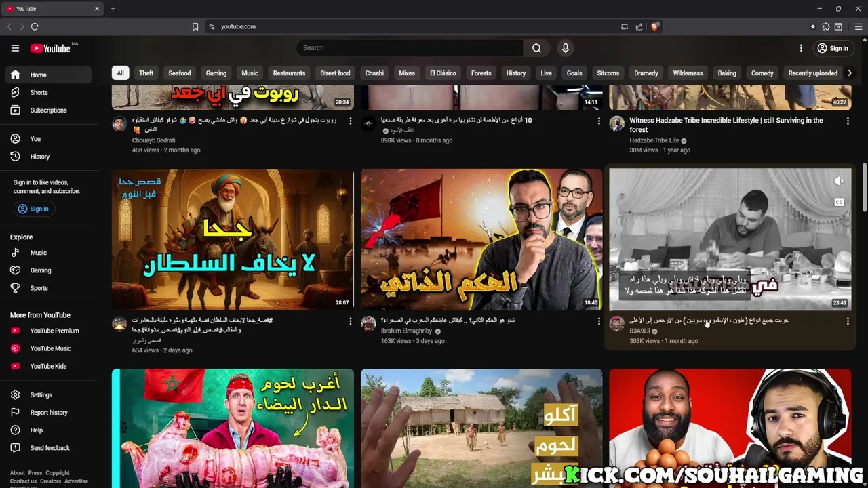Open YouTube settings three-dot menu near Sign in
The height and width of the screenshot is (488, 868).
click(x=801, y=48)
